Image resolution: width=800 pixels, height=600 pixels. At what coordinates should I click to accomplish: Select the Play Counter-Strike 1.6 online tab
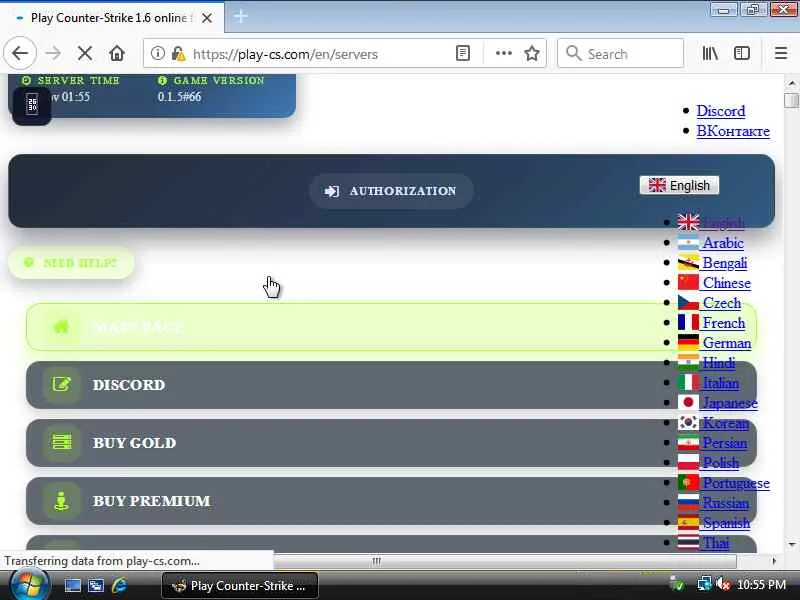(x=112, y=18)
